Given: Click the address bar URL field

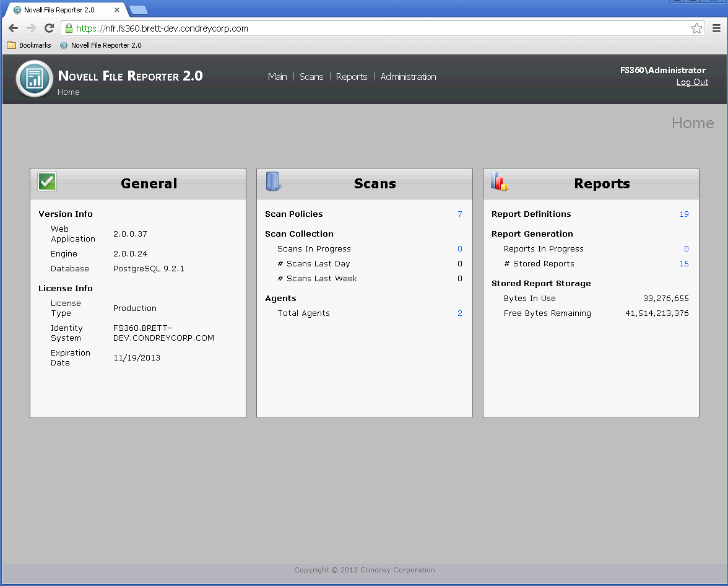Looking at the screenshot, I should coord(383,28).
